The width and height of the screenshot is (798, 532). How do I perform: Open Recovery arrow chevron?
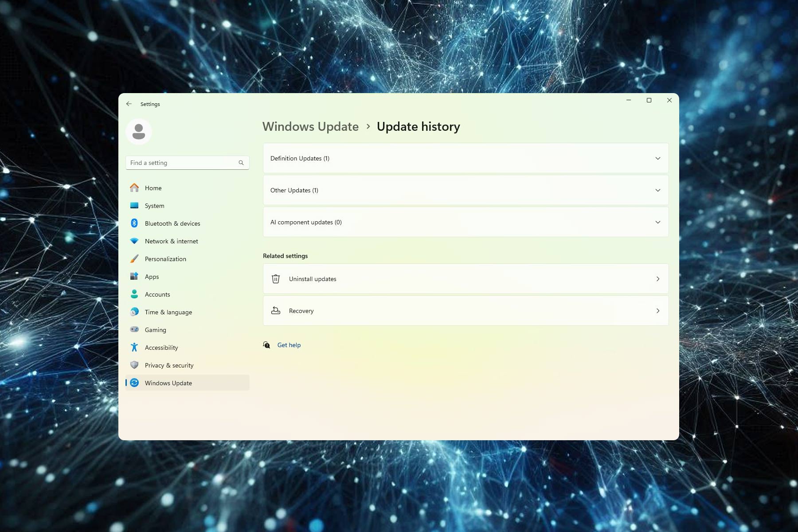[x=658, y=311]
